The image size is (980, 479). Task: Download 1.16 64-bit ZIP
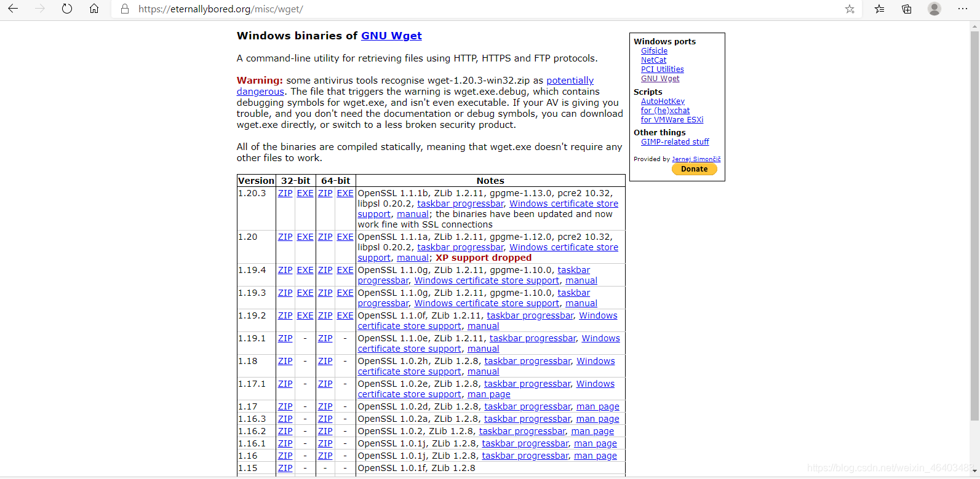point(325,456)
